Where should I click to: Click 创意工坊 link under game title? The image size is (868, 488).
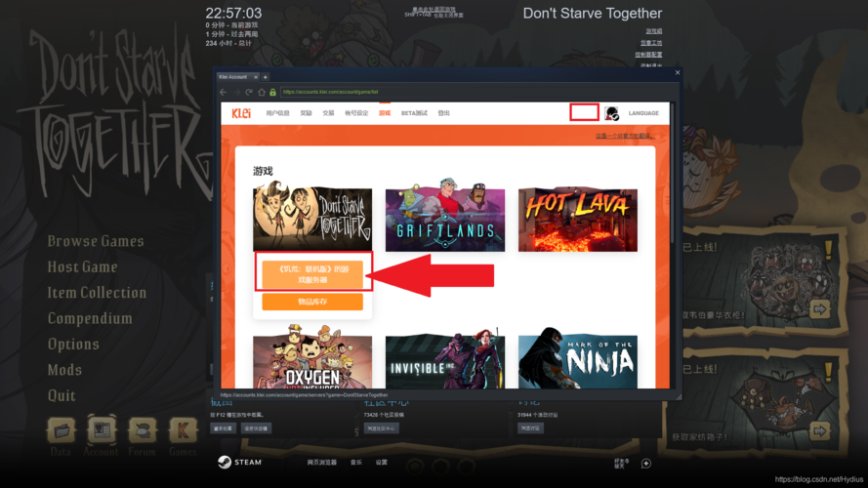(651, 43)
